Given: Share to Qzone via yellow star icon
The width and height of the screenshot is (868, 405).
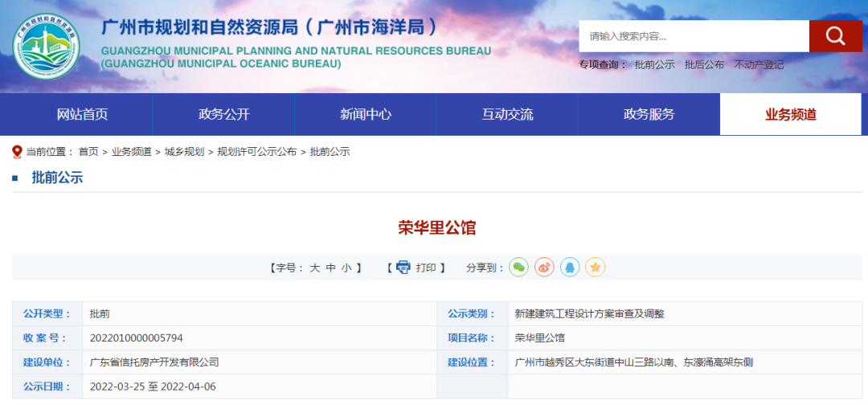Looking at the screenshot, I should pyautogui.click(x=595, y=268).
